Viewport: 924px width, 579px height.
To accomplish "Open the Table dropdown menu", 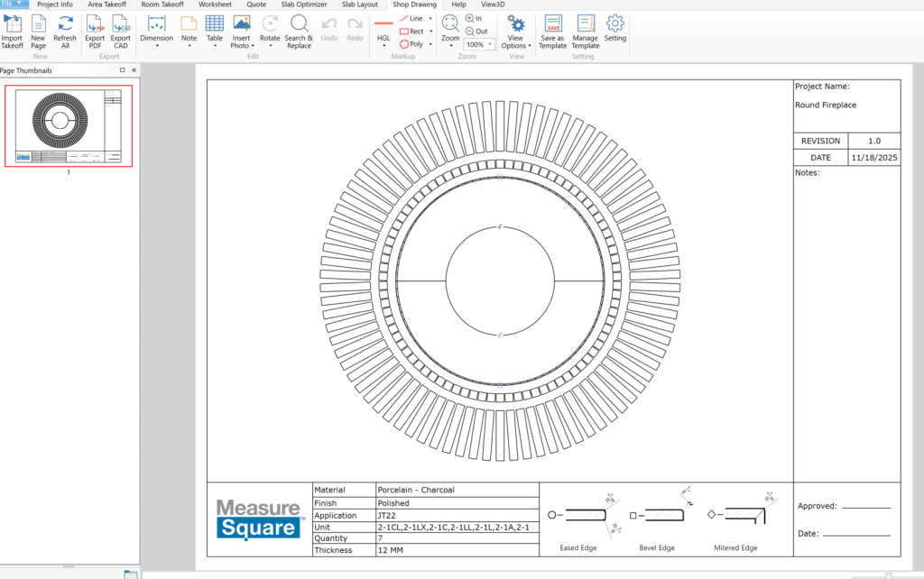I will (x=215, y=45).
